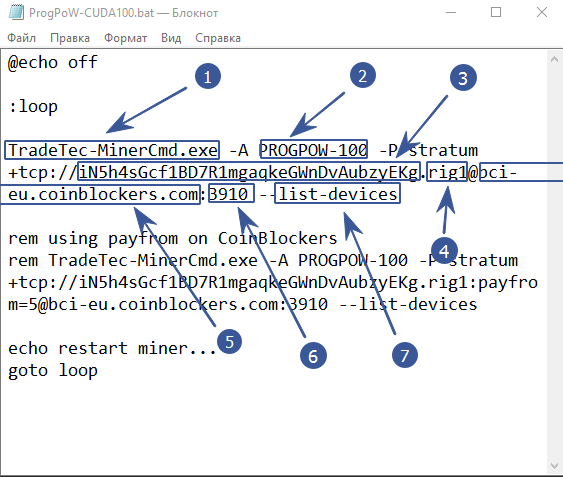Open the Справка menu
563x477 pixels.
[218, 38]
